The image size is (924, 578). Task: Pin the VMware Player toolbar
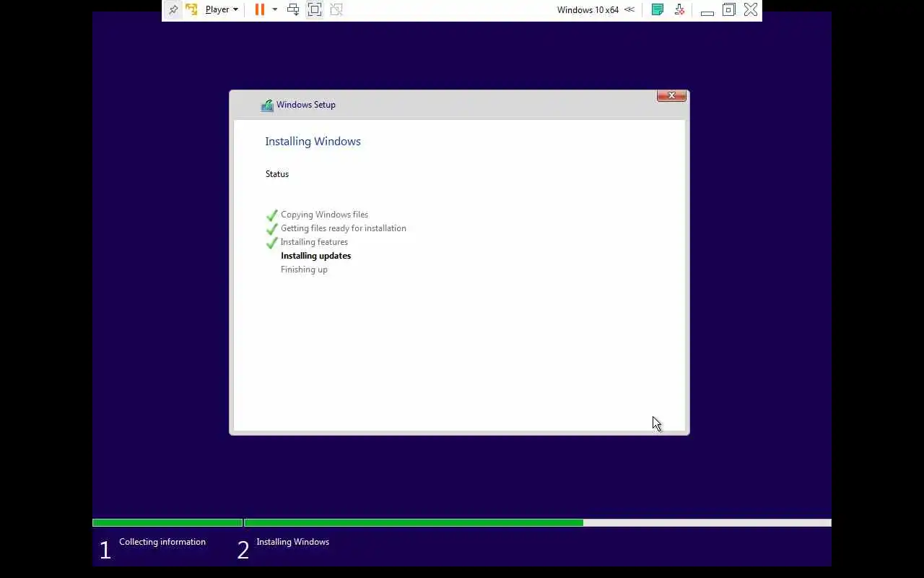173,9
